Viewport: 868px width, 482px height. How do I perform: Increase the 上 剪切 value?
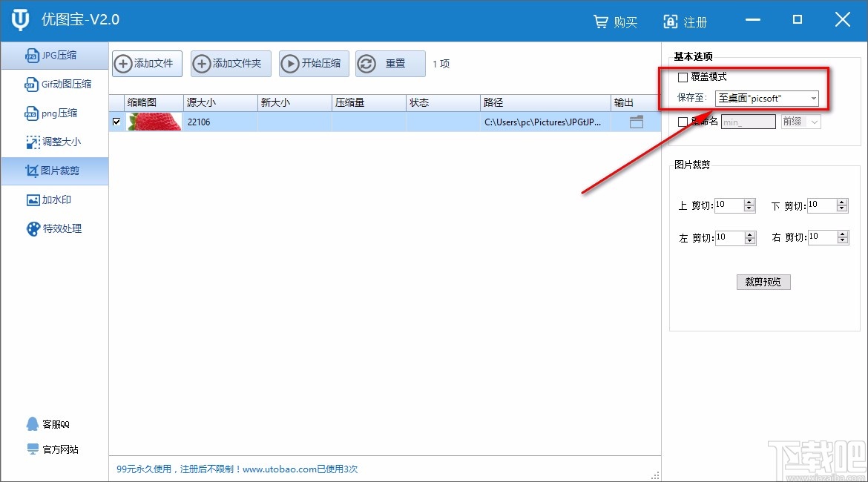[749, 202]
